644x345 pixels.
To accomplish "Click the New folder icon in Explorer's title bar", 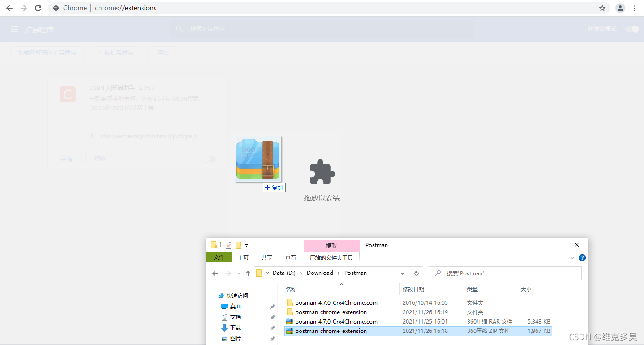I will click(x=238, y=245).
